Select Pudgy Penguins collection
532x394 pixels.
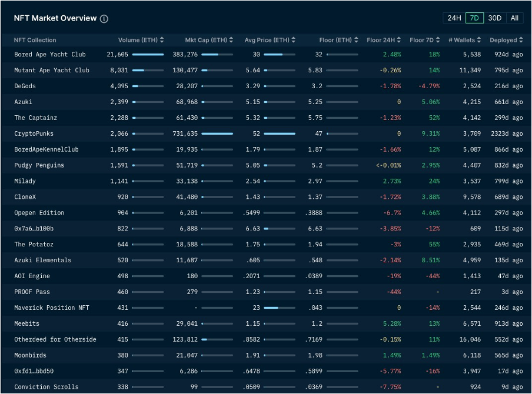click(x=39, y=165)
